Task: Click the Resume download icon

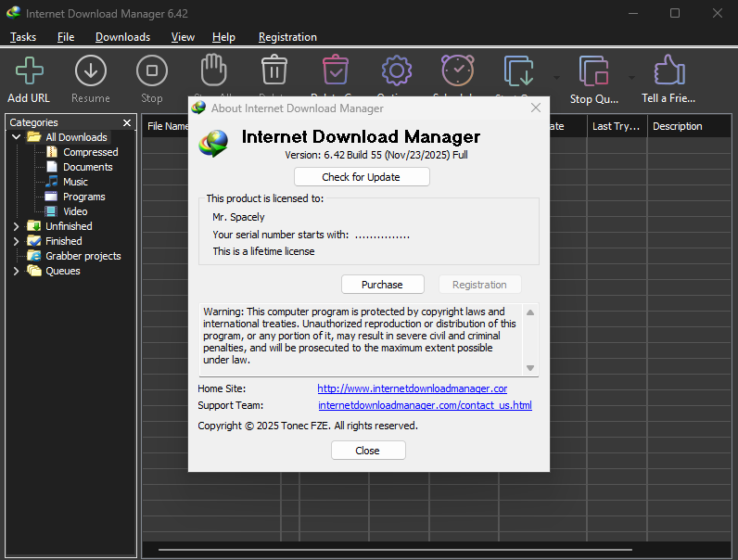Action: [x=91, y=71]
